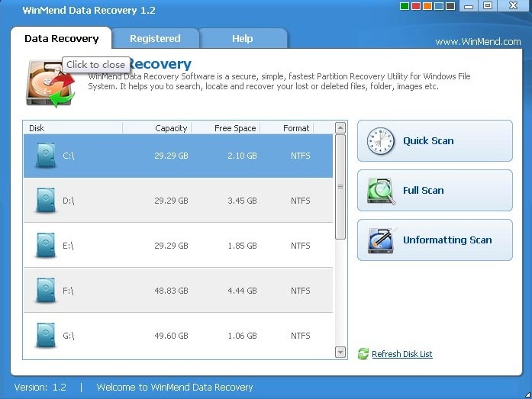
Task: Maximize the WinMend window
Action: click(488, 6)
